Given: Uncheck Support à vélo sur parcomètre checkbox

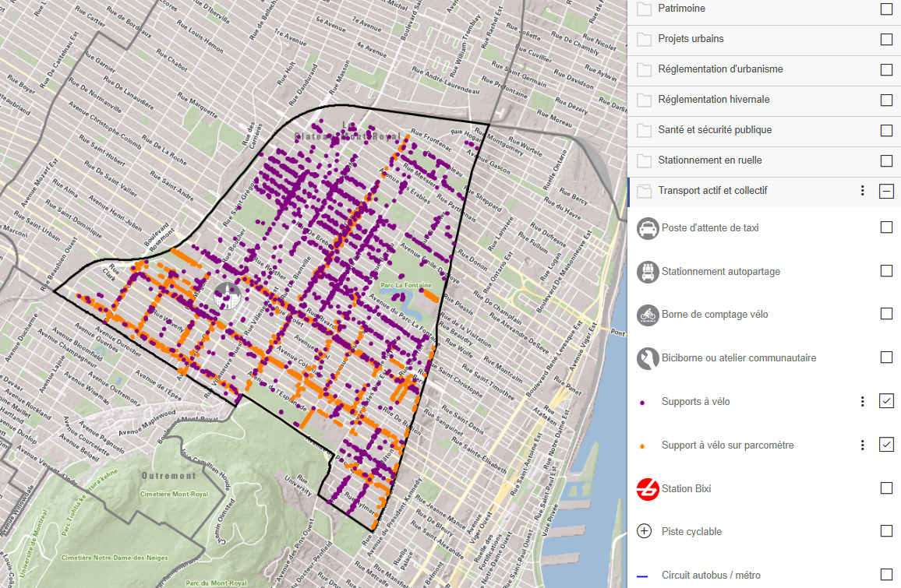Looking at the screenshot, I should [x=886, y=445].
